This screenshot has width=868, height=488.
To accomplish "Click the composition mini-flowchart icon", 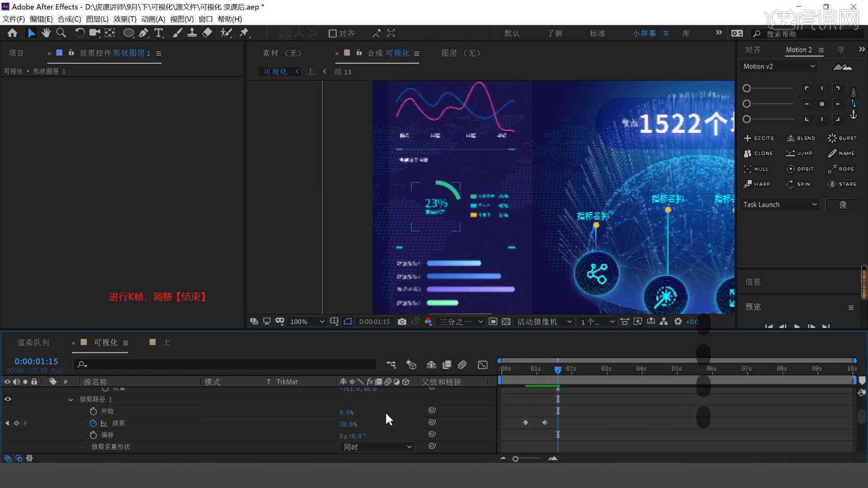I will click(x=391, y=365).
